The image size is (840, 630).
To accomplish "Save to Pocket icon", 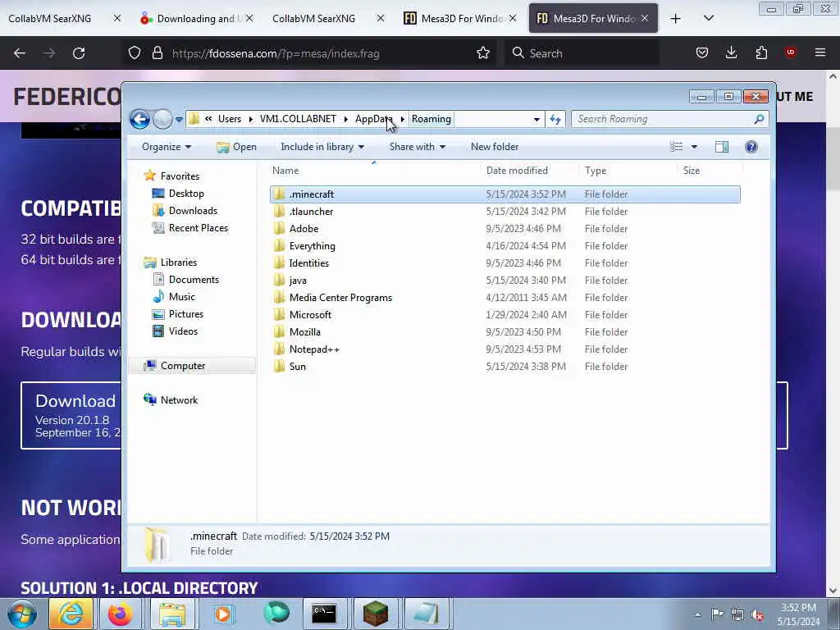I will (702, 52).
